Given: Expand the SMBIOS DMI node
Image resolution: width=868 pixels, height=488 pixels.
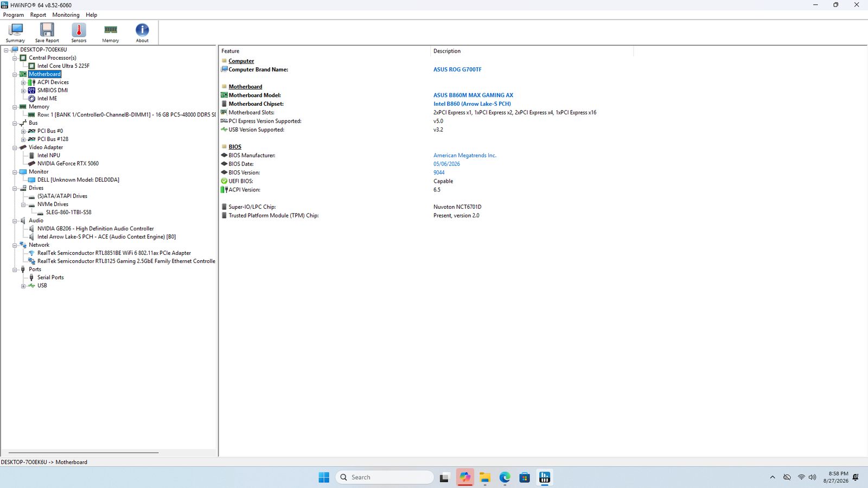Looking at the screenshot, I should pyautogui.click(x=23, y=91).
